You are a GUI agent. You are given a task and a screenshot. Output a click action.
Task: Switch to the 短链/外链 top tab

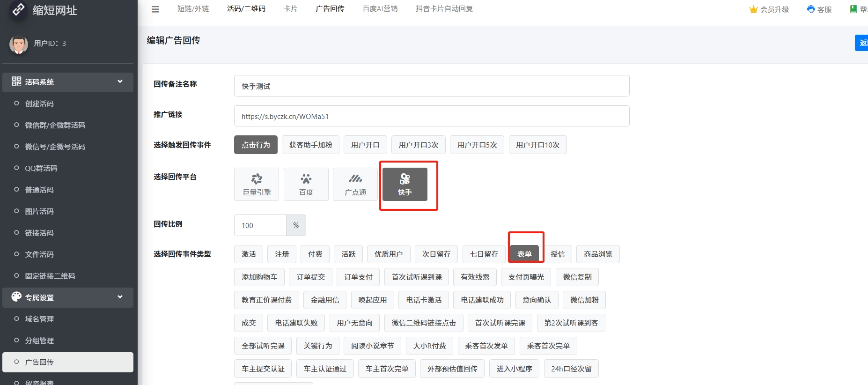[193, 9]
